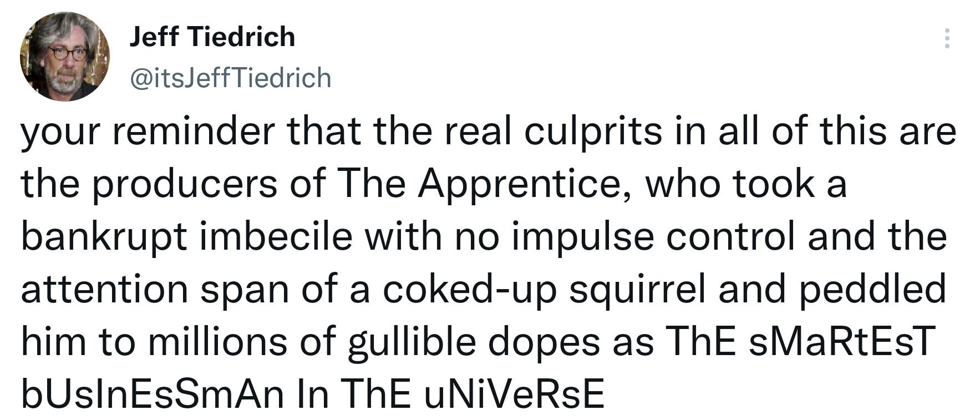Click the phrase "bankrupt imbecile" in the tweet

187,236
